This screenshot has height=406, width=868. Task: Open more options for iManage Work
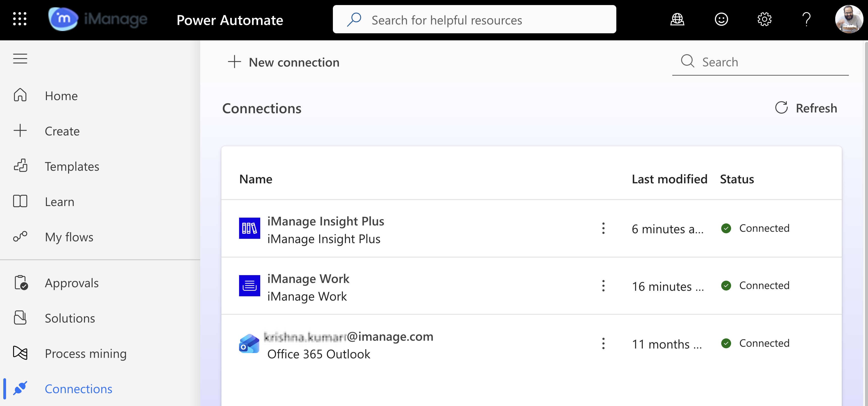coord(603,286)
